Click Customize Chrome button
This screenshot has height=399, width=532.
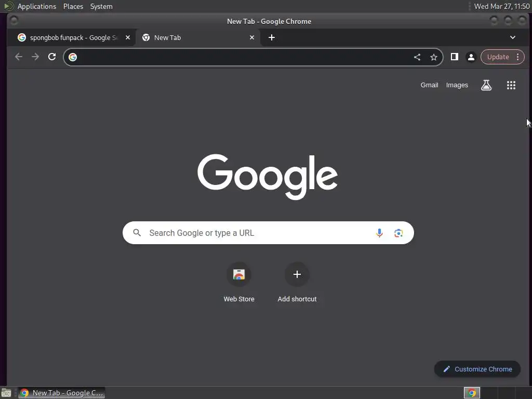477,369
